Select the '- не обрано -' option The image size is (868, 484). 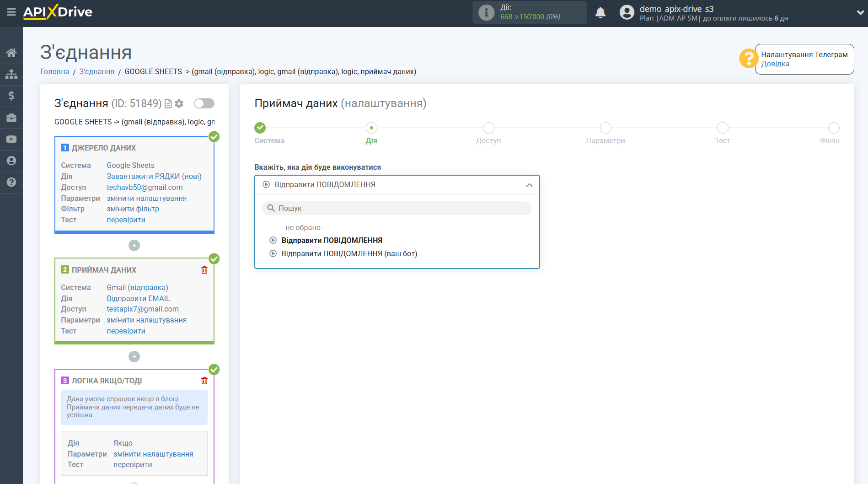(x=303, y=227)
